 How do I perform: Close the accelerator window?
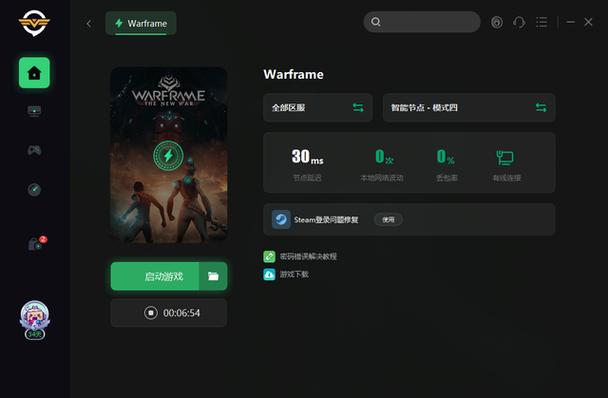(x=588, y=22)
